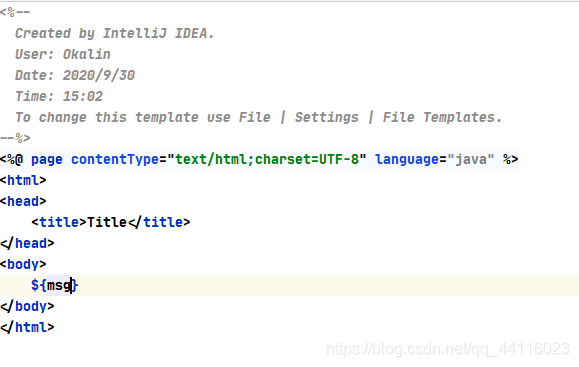
Task: Click the text/html;charset=UTF-8 value
Action: [x=267, y=160]
